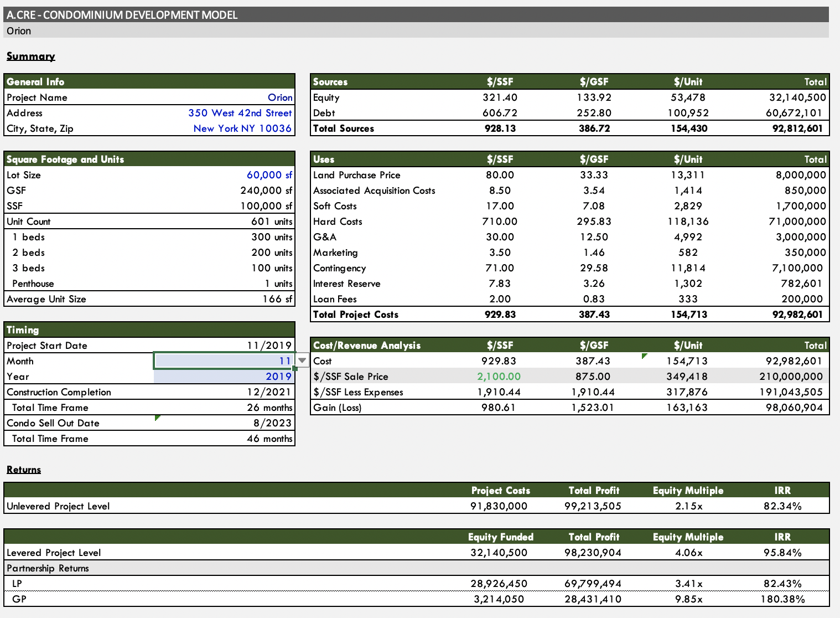840x618 pixels.
Task: Select Condo Sell Out Date 8/2023
Action: click(272, 423)
